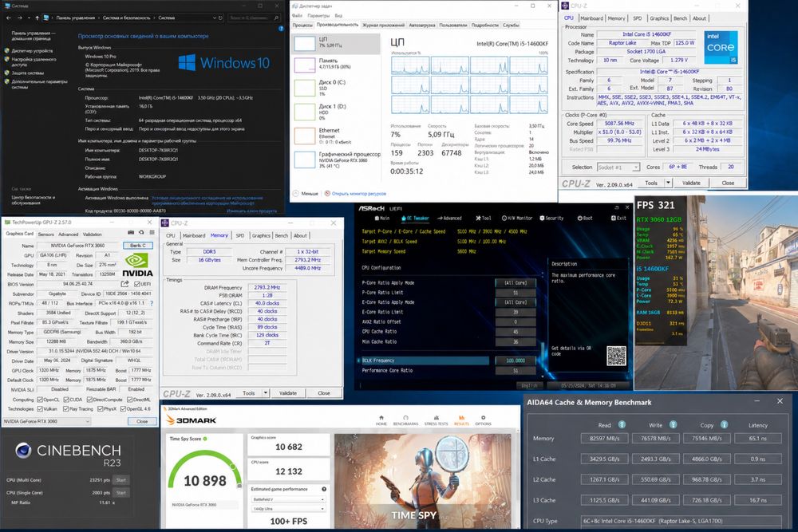798x532 pixels.
Task: Toggle the UEFI checkbox in GPU-Z
Action: point(136,284)
